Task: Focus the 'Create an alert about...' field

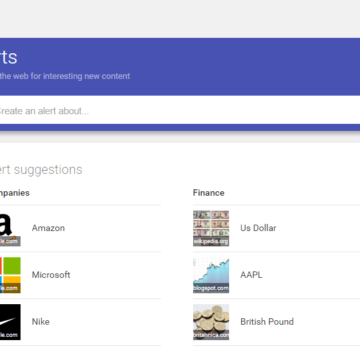Action: pyautogui.click(x=180, y=110)
